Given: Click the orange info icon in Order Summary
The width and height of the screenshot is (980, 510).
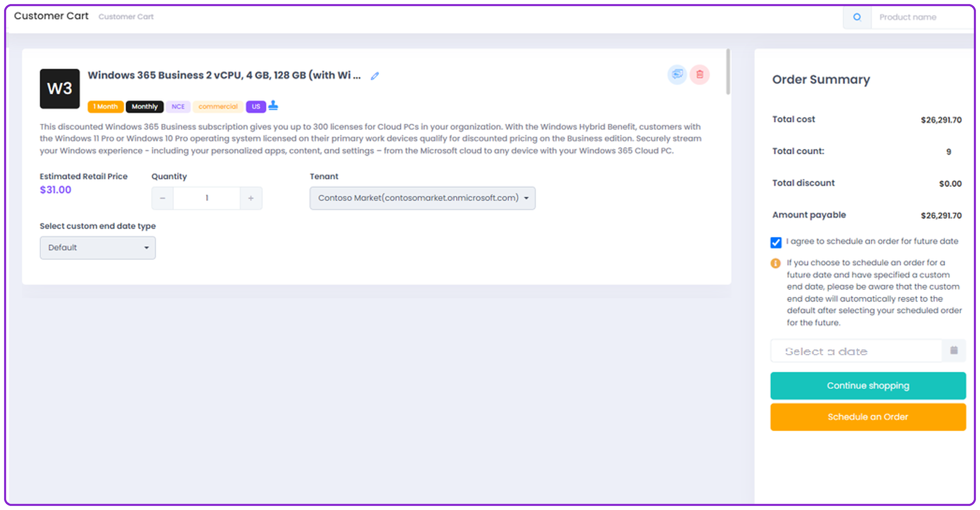Looking at the screenshot, I should (x=776, y=263).
